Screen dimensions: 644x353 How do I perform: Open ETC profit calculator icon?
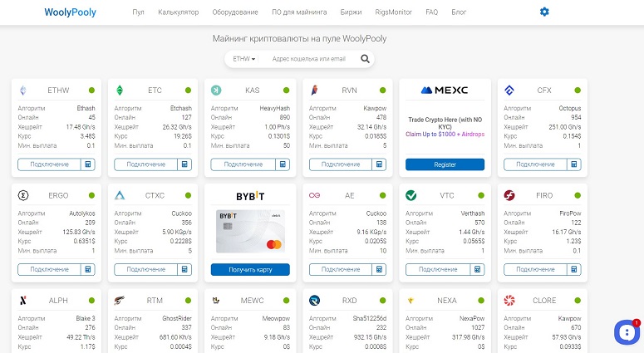[184, 164]
